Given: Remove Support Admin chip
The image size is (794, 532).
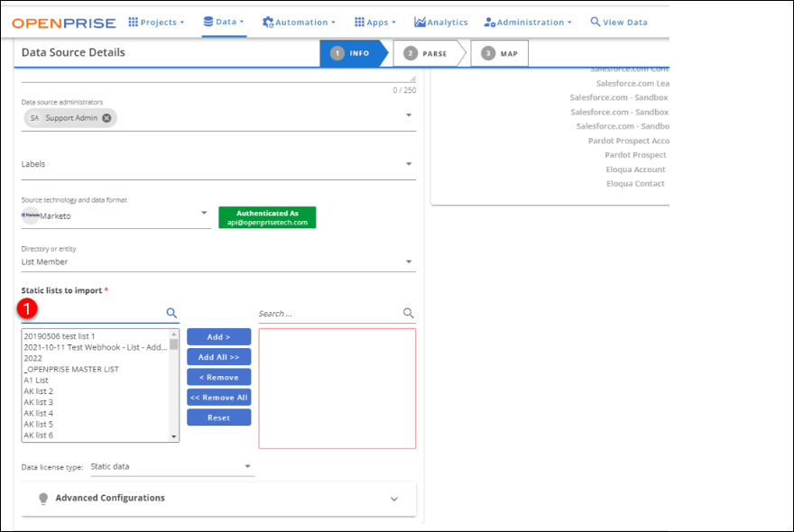Looking at the screenshot, I should [x=106, y=118].
